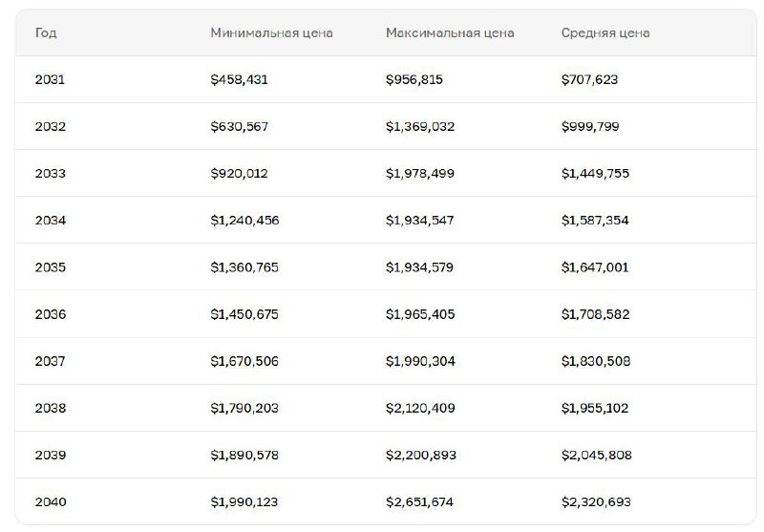Click the "Максимальная цена" column header
The width and height of the screenshot is (764, 532).
(x=450, y=33)
